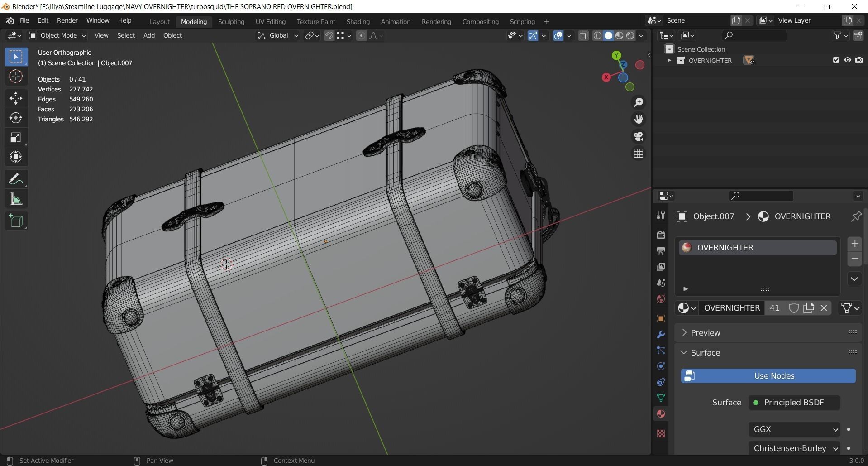Switch to the Sculpting workspace tab

[x=231, y=22]
